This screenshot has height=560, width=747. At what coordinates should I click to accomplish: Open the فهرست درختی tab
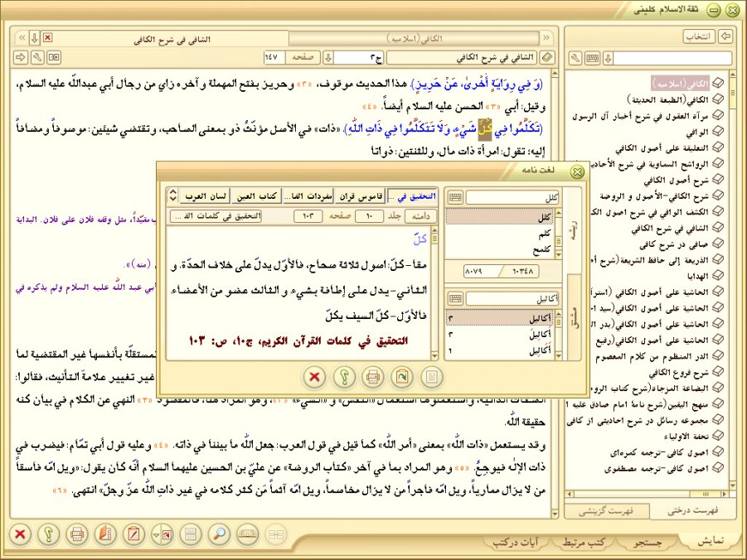(x=692, y=511)
